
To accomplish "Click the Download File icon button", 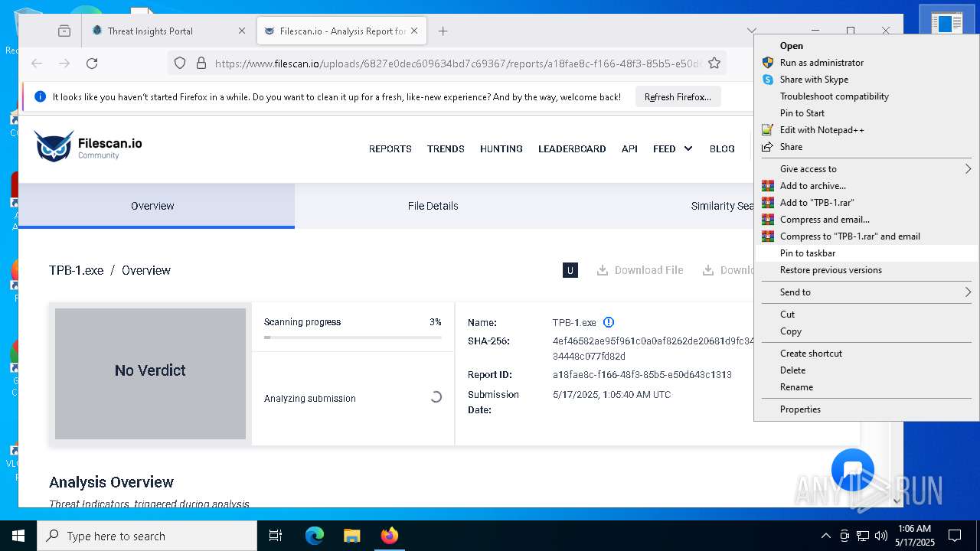I will (x=640, y=270).
